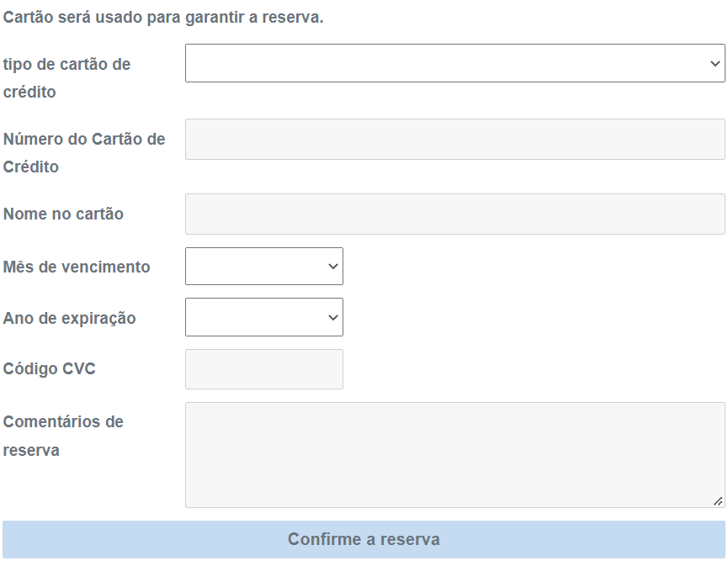Focus the Número do Cartão de Crédito field
The width and height of the screenshot is (728, 561).
[454, 139]
